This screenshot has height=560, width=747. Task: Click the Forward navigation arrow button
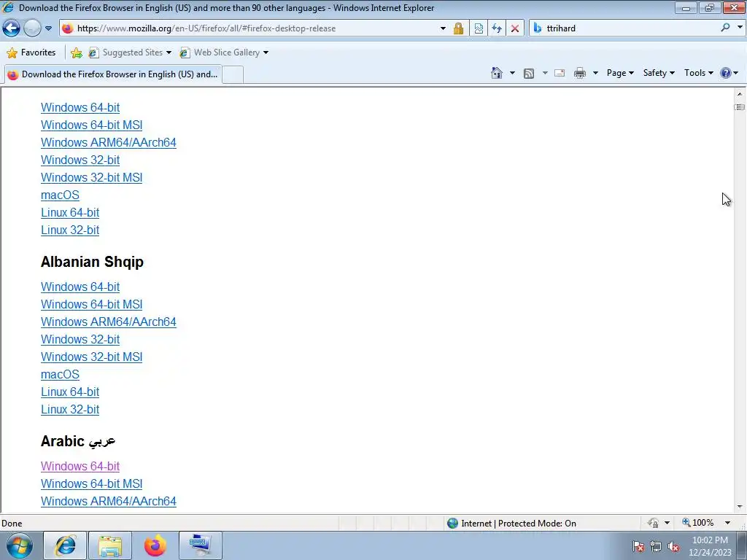tap(32, 28)
